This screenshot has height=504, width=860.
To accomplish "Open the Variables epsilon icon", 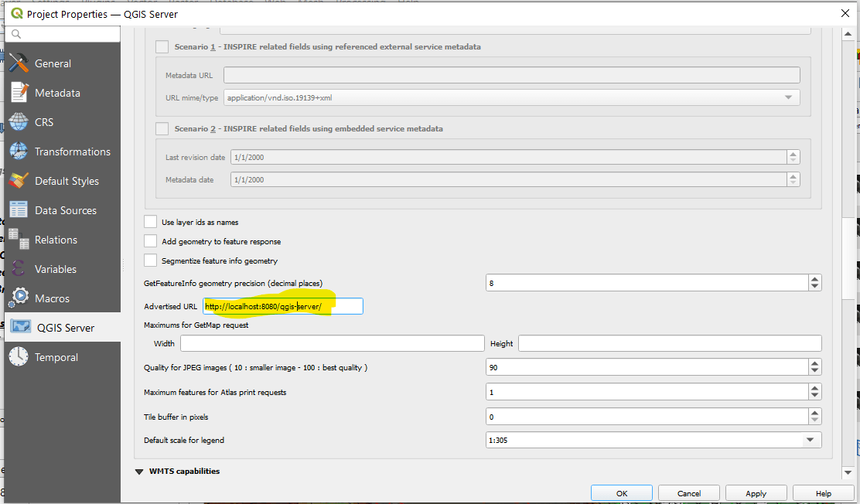I will 18,269.
